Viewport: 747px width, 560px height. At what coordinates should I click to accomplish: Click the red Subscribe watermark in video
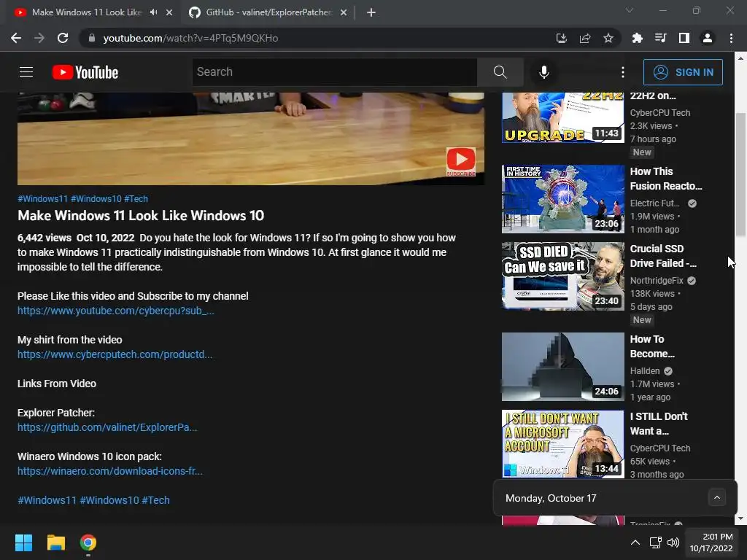click(x=461, y=162)
